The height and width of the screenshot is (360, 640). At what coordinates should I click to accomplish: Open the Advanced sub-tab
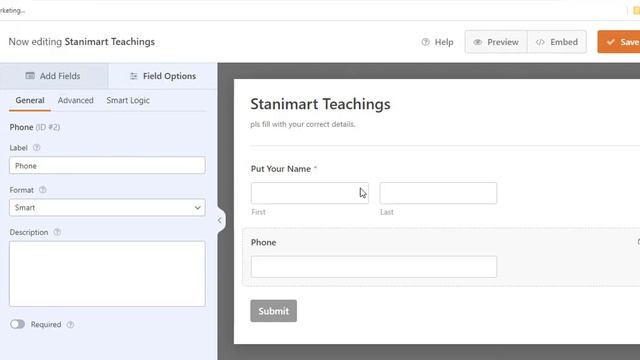click(76, 100)
